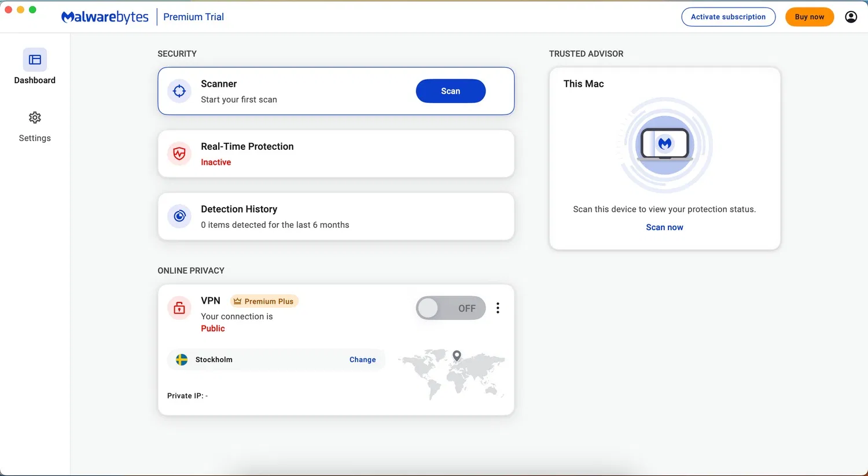
Task: Click the Scanner crosshair icon
Action: click(x=179, y=91)
